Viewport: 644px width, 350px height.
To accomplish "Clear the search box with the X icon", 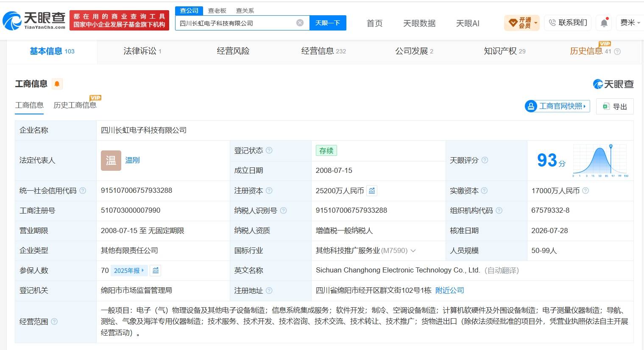I will [x=300, y=23].
